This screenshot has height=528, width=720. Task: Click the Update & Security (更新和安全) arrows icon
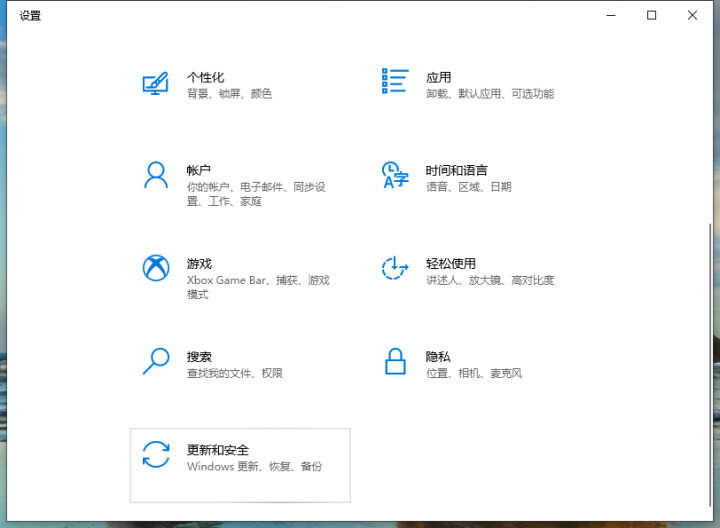pos(155,454)
